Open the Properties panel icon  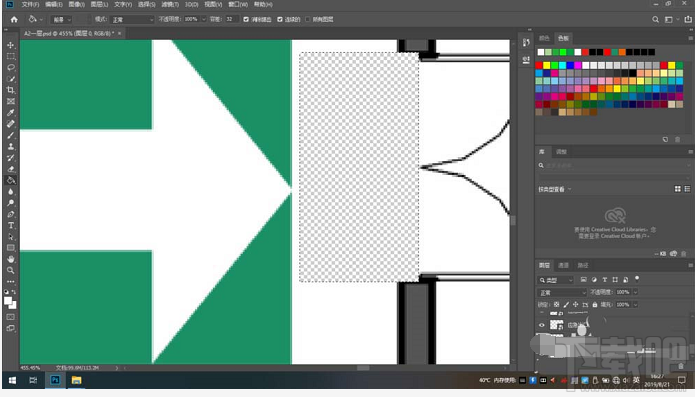point(526,59)
